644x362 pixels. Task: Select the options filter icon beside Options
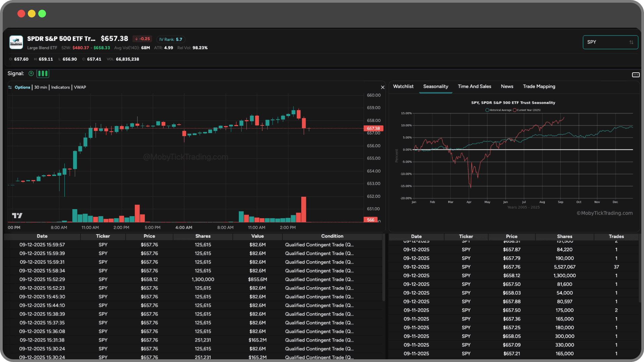coord(10,87)
